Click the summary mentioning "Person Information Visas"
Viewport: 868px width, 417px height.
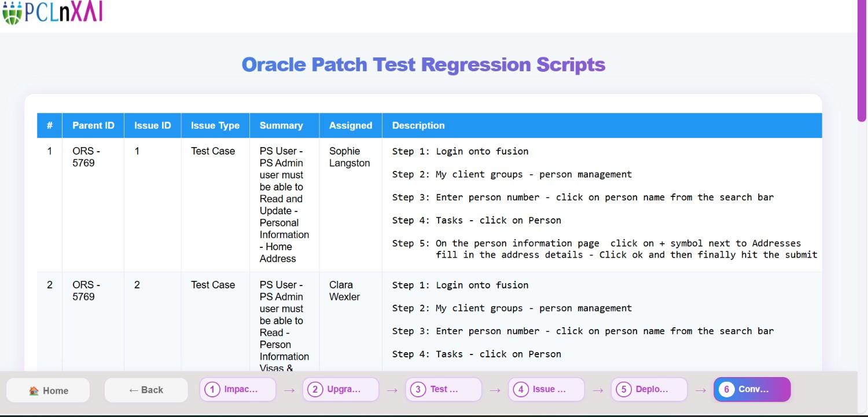[x=284, y=327]
